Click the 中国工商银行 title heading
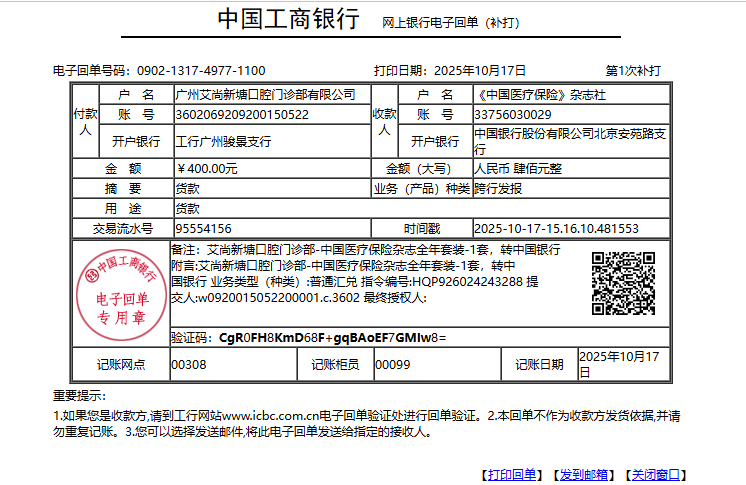The image size is (746, 485). 288,21
